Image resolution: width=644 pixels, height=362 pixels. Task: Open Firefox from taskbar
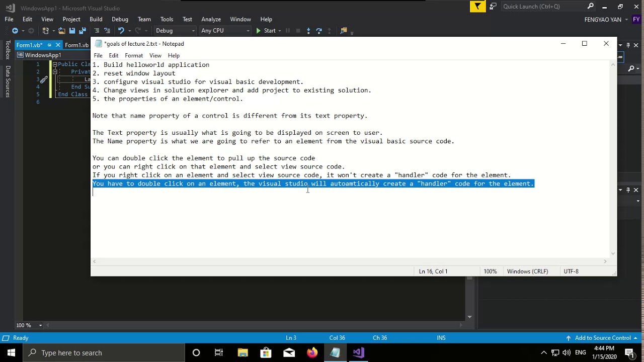coord(312,352)
